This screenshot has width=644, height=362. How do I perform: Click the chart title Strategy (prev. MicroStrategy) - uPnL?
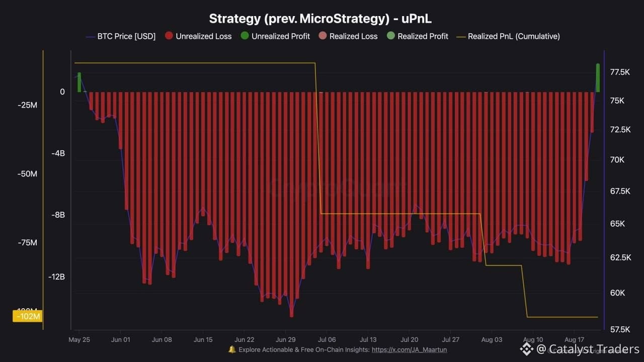pos(320,19)
